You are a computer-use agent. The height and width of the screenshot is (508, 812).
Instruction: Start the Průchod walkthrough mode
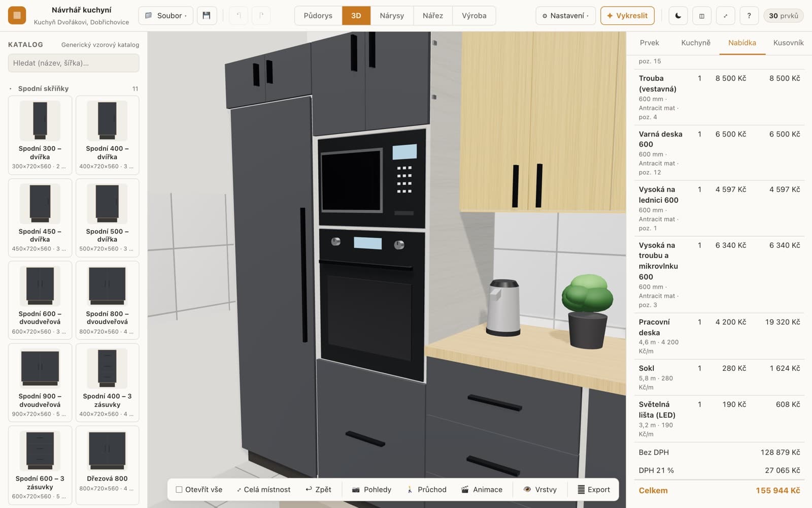426,490
